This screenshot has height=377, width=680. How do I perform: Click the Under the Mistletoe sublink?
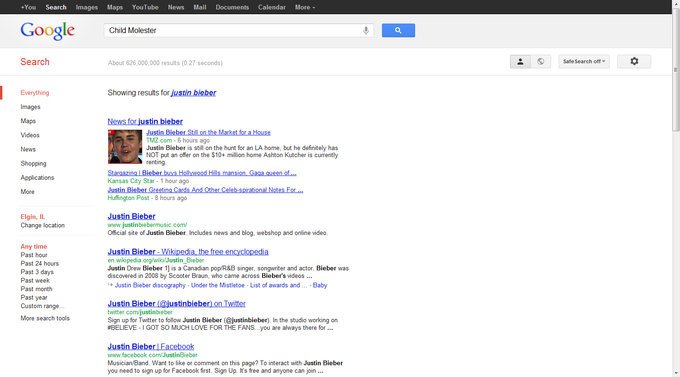[x=218, y=285]
